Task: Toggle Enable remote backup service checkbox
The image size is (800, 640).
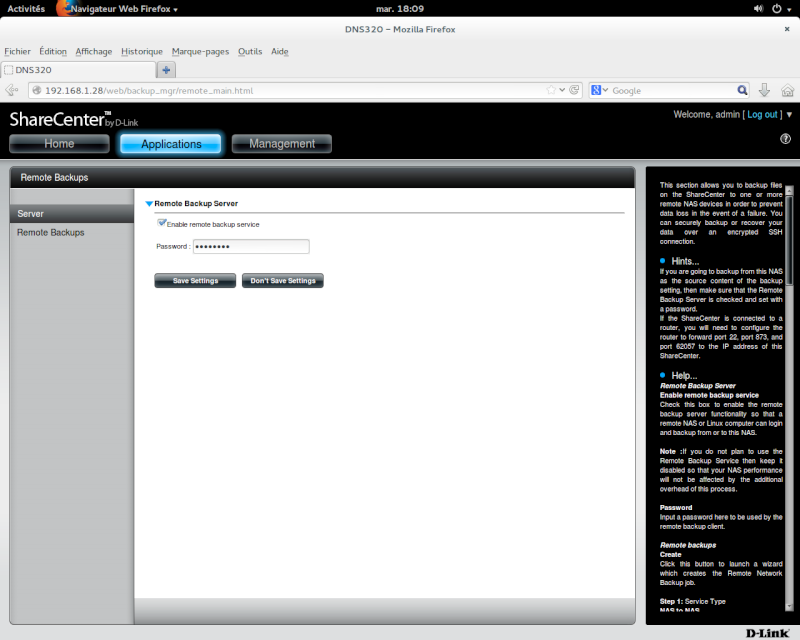Action: tap(162, 223)
